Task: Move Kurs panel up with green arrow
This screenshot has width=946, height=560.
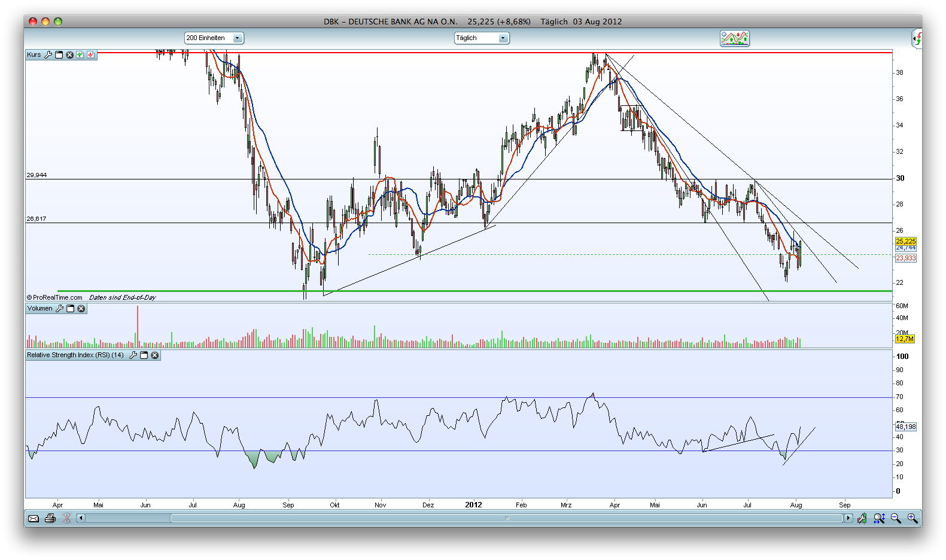Action: tap(80, 54)
